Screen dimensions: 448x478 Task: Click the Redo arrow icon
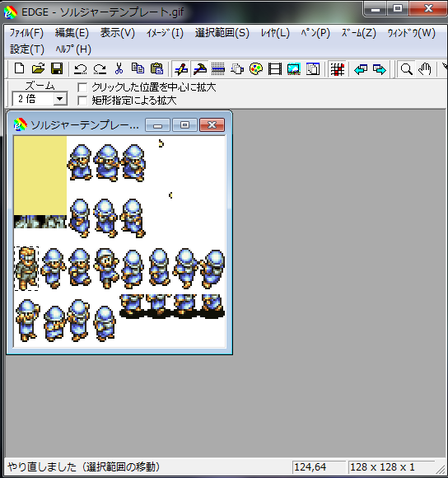point(100,69)
